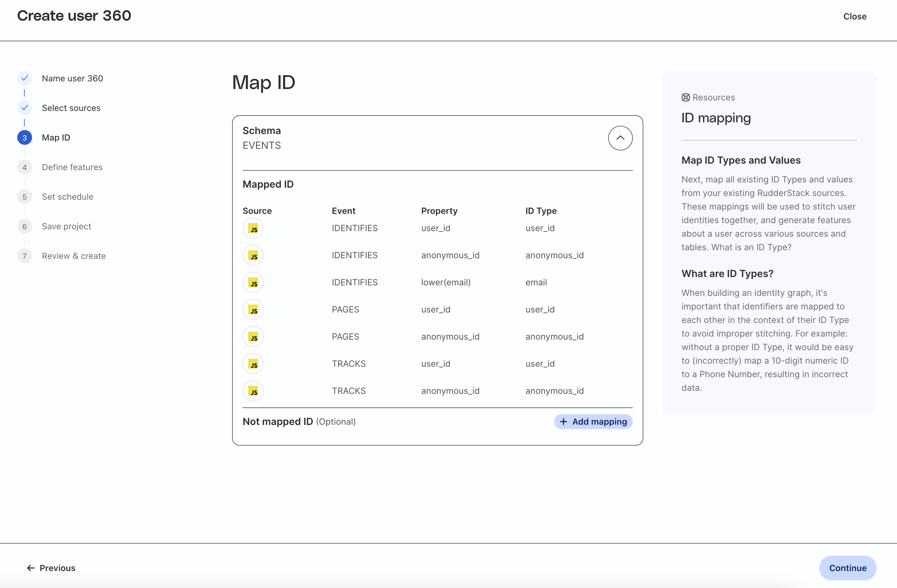The height and width of the screenshot is (588, 897).
Task: Click JS source icon in IDENTIFIES anonymous_id row
Action: pyautogui.click(x=253, y=255)
